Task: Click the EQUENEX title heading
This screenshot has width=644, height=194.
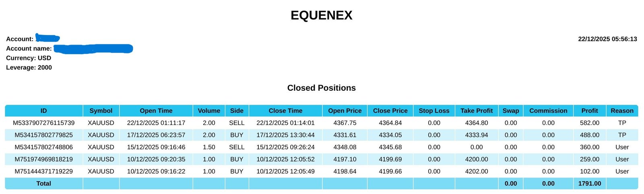Action: (322, 15)
